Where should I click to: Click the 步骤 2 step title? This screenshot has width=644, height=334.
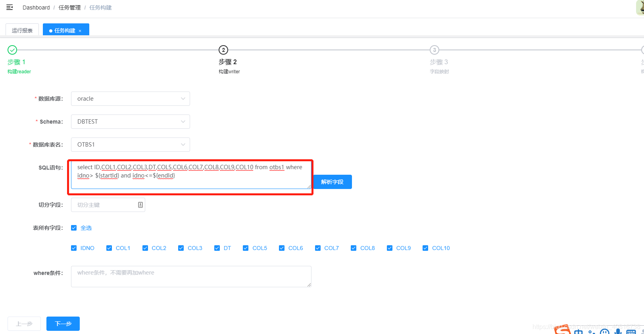228,62
